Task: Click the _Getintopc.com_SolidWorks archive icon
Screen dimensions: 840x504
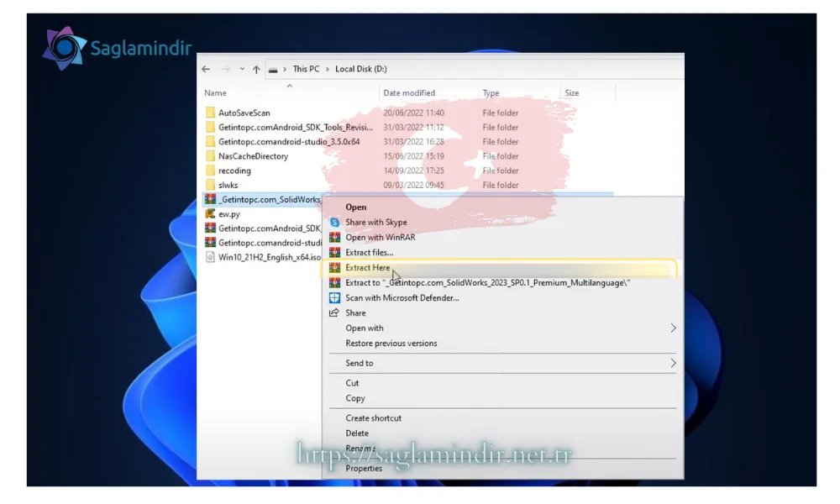Action: coord(210,199)
